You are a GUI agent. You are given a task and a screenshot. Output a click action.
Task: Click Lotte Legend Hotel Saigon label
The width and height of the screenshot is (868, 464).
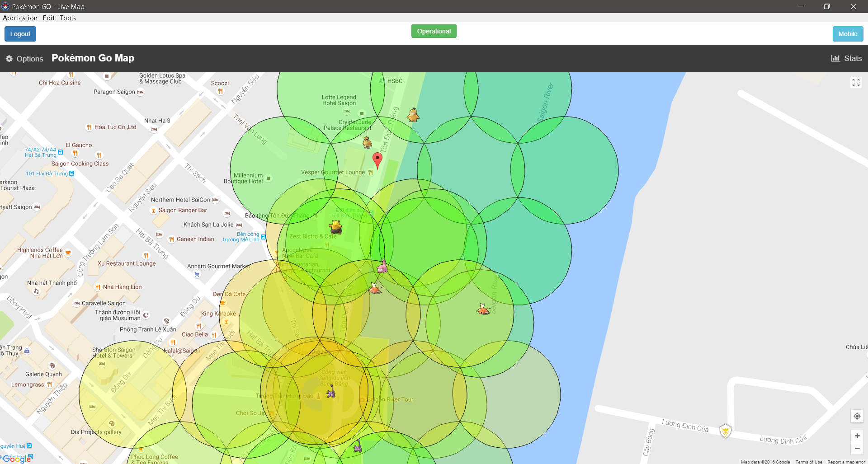point(339,100)
